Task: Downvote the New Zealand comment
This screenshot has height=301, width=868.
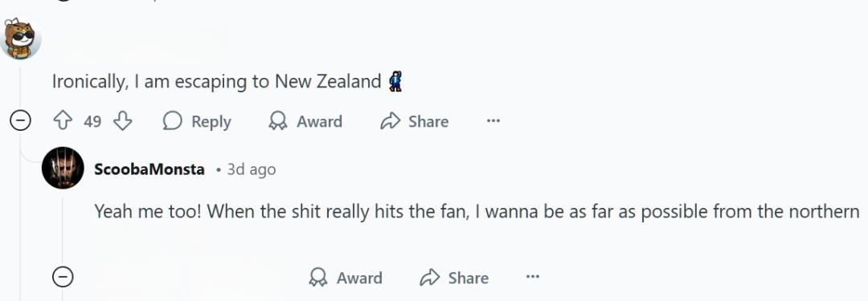Action: 122,121
